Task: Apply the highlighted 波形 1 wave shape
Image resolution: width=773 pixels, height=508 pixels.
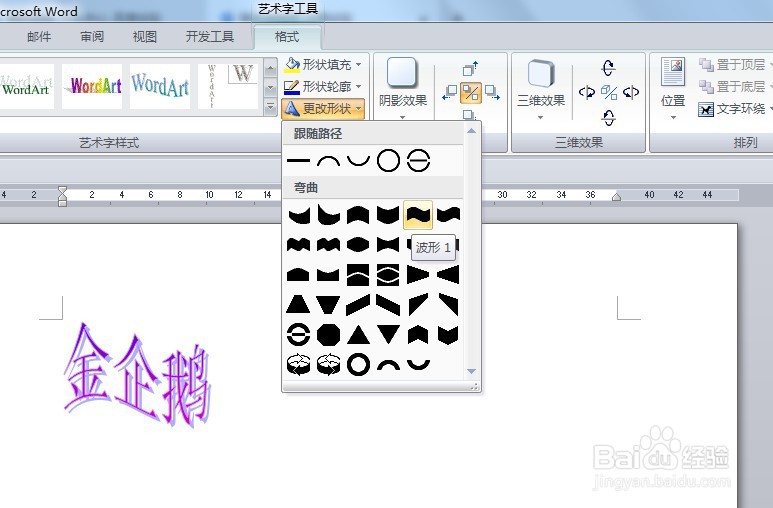Action: click(418, 215)
